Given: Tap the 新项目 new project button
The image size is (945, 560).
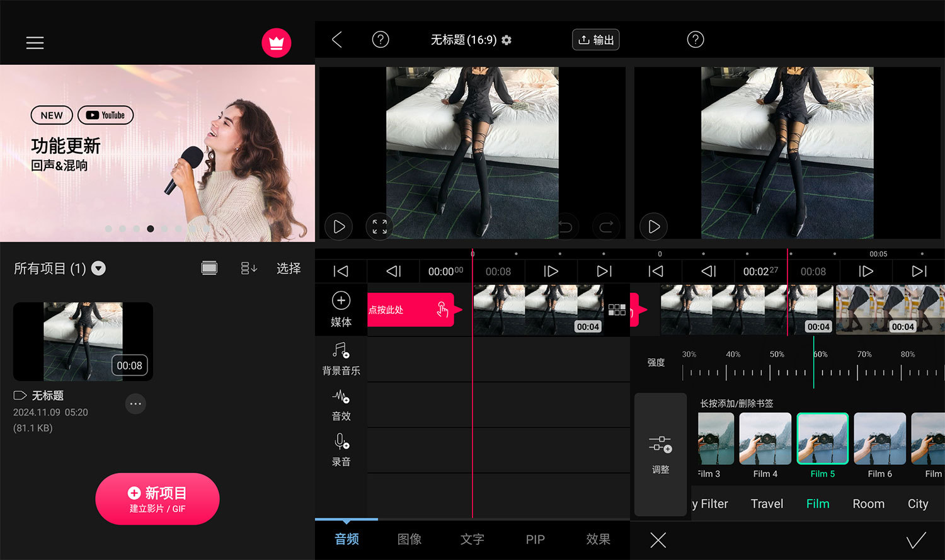Looking at the screenshot, I should (x=157, y=499).
